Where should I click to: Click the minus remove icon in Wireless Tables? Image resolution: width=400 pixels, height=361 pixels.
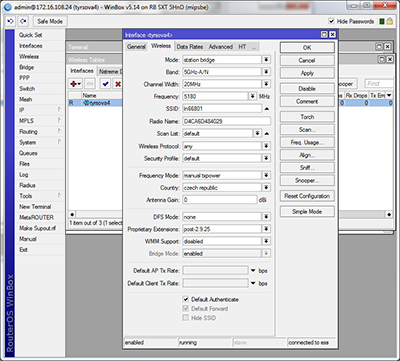[90, 84]
